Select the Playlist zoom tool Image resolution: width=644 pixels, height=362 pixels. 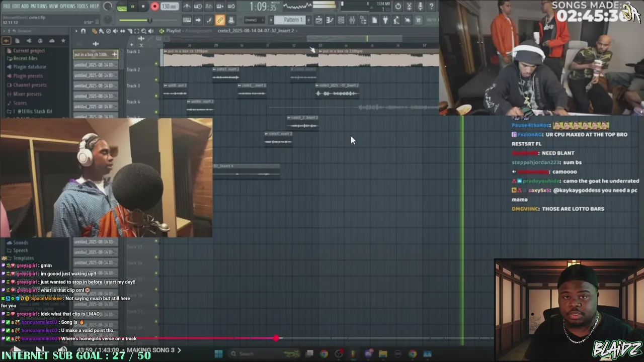coord(143,31)
